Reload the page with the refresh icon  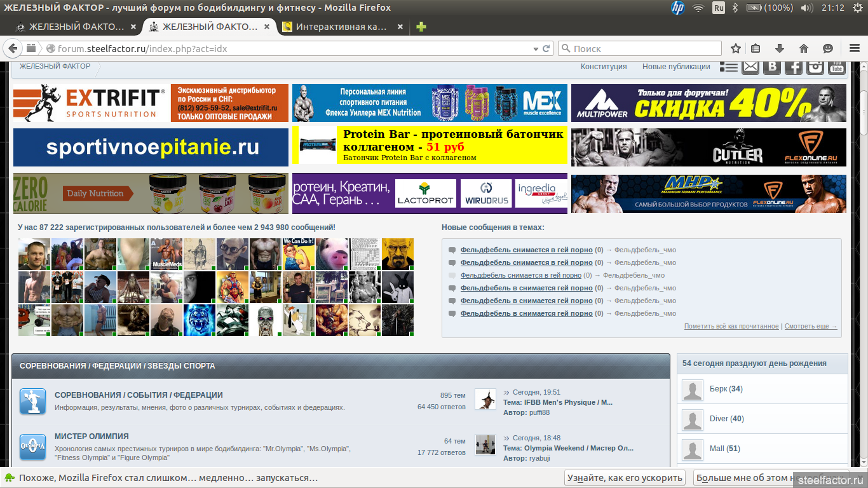click(x=546, y=48)
